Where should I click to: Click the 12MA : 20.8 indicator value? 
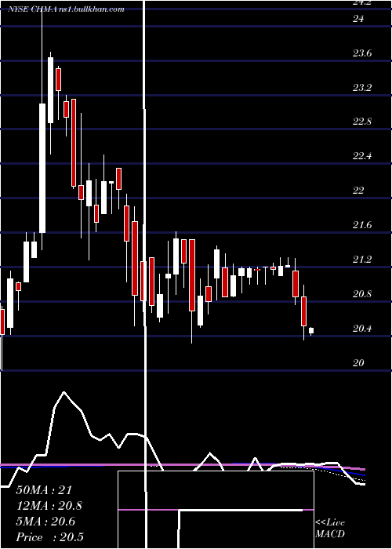click(x=49, y=506)
